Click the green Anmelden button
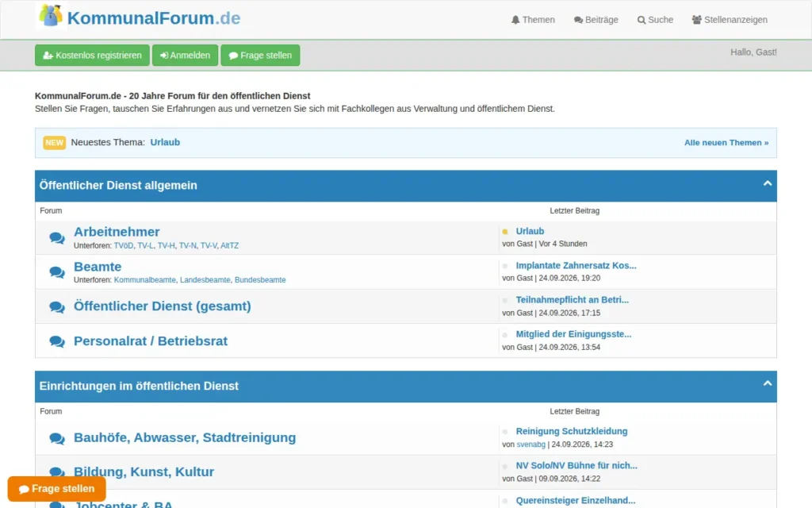The width and height of the screenshot is (812, 508). click(185, 55)
